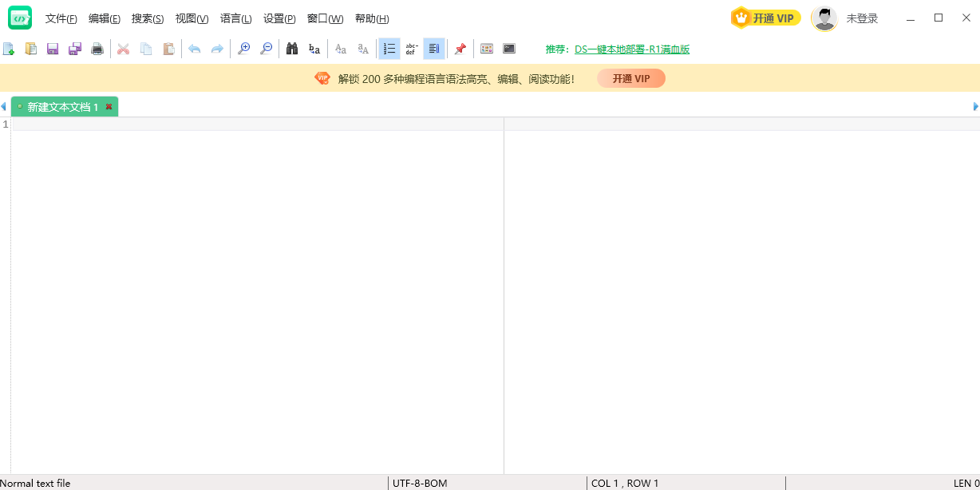
Task: Click the 开通 VIP button
Action: tap(764, 17)
